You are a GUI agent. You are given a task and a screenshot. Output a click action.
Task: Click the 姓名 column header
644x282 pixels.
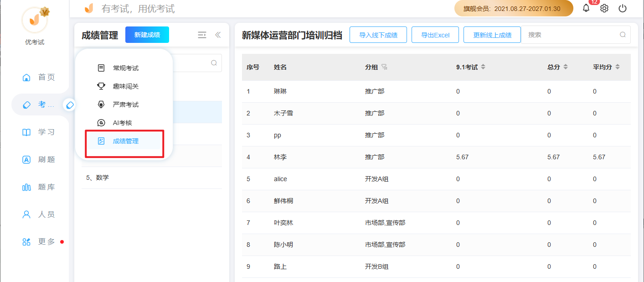(280, 67)
